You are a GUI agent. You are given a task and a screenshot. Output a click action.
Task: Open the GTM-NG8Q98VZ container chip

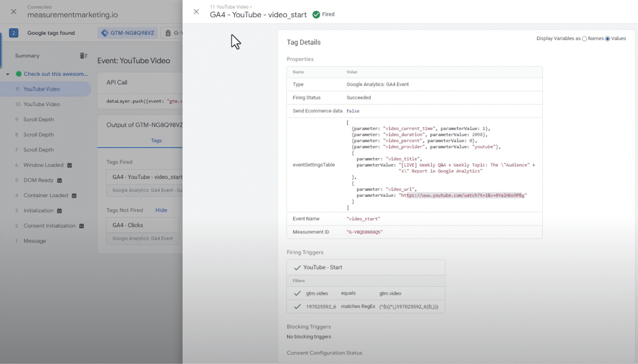pyautogui.click(x=128, y=33)
